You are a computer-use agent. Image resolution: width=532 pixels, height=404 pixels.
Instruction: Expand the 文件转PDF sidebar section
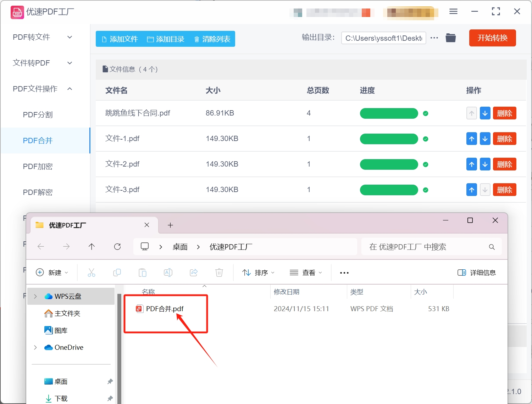point(70,63)
